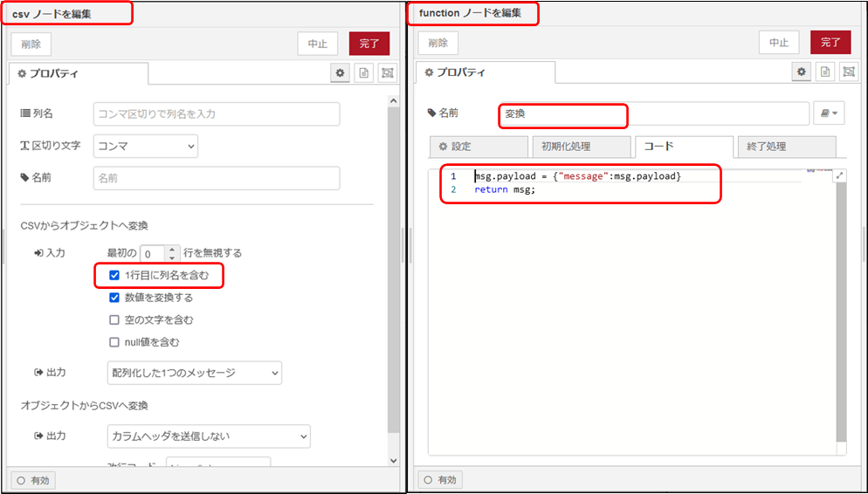This screenshot has width=868, height=494.
Task: Open description document icon in csv panel
Action: tap(364, 73)
